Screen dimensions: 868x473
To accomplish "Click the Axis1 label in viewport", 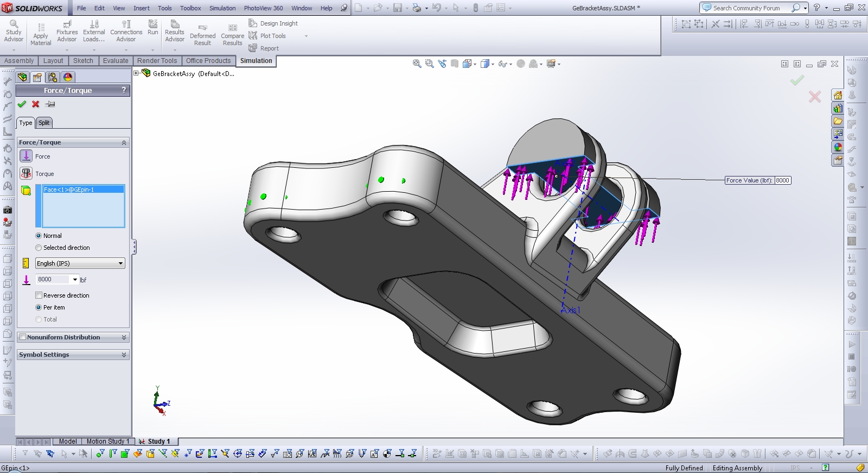I will pos(571,310).
